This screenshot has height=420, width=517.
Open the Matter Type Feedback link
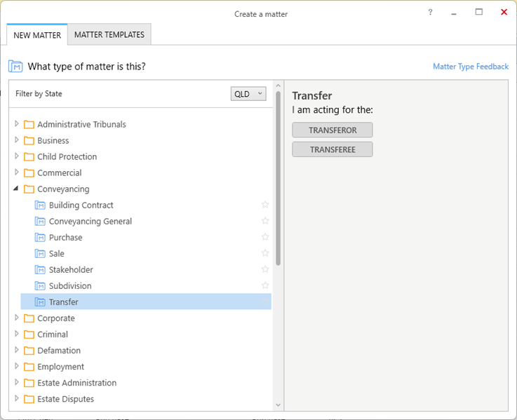(471, 67)
